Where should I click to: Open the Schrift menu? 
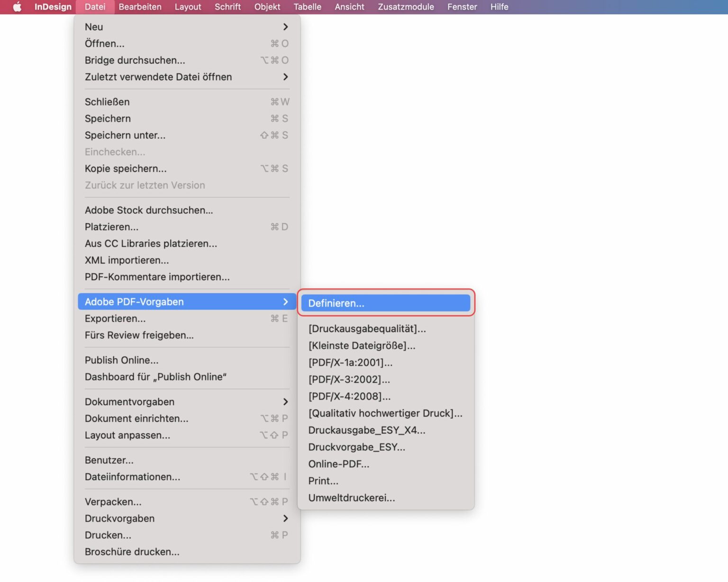coord(227,7)
